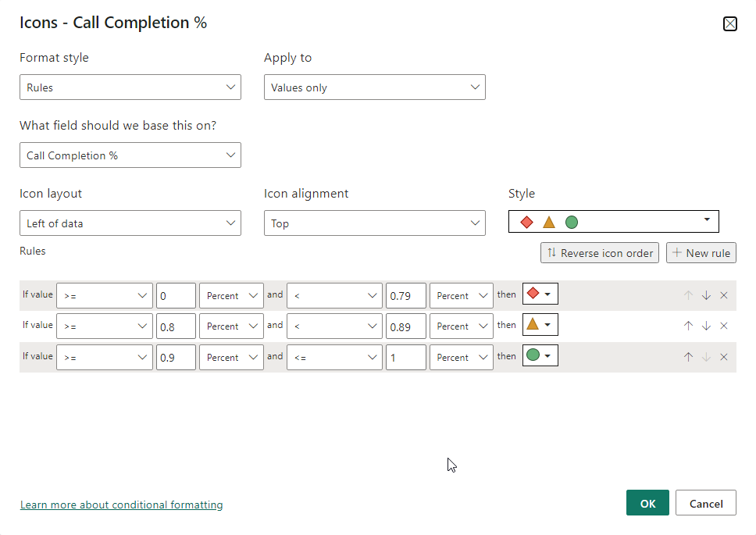Open the Format style dropdown showing Rules
The width and height of the screenshot is (756, 535).
pyautogui.click(x=130, y=87)
